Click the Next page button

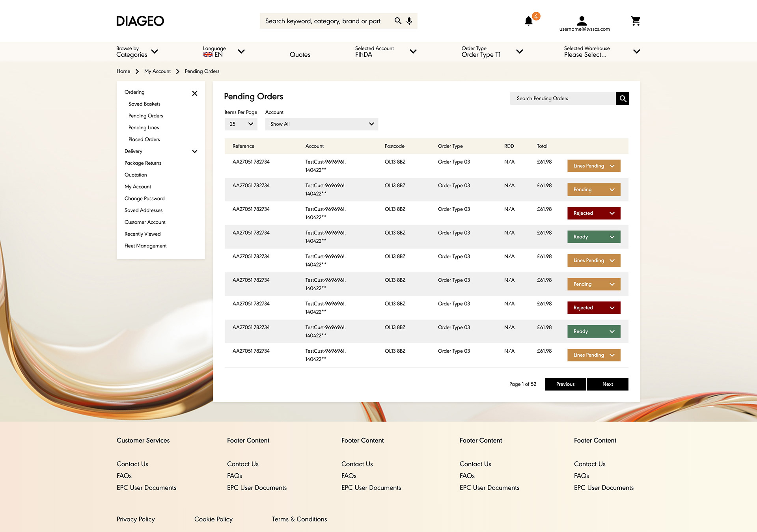(607, 384)
